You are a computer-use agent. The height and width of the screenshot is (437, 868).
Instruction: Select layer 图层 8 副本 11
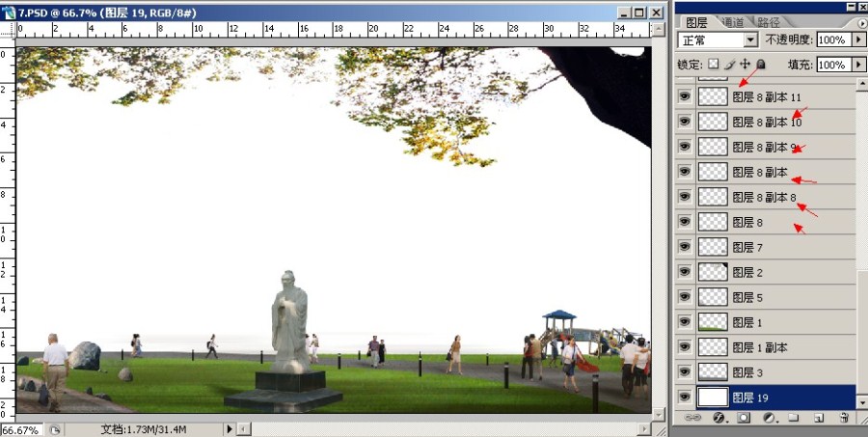pos(775,96)
